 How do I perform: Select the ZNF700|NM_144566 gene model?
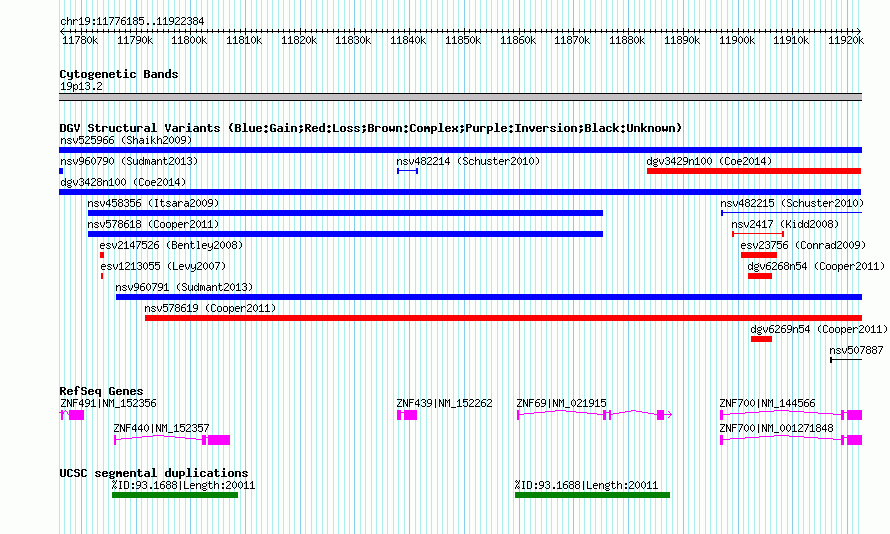[x=791, y=415]
